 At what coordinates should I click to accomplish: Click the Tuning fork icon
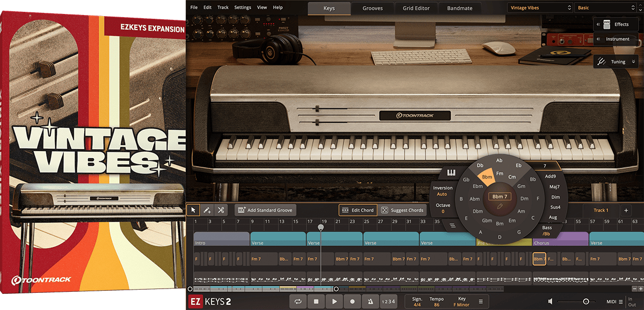pyautogui.click(x=601, y=61)
